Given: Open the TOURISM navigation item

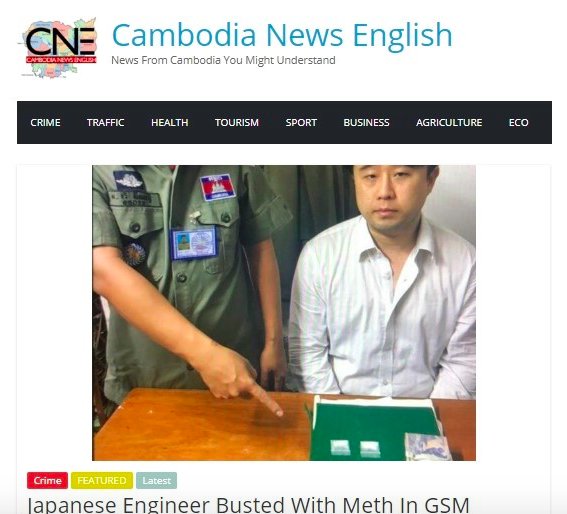Looking at the screenshot, I should click(237, 123).
